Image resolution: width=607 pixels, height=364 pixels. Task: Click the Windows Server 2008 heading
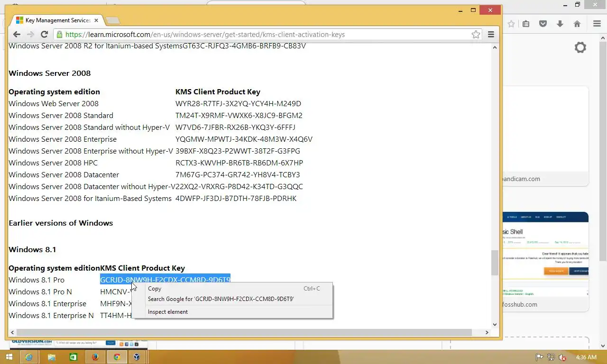pos(50,73)
